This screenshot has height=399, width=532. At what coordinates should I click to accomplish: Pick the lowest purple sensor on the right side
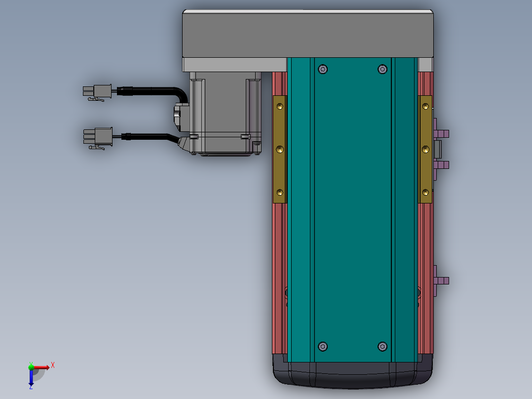[x=441, y=281]
